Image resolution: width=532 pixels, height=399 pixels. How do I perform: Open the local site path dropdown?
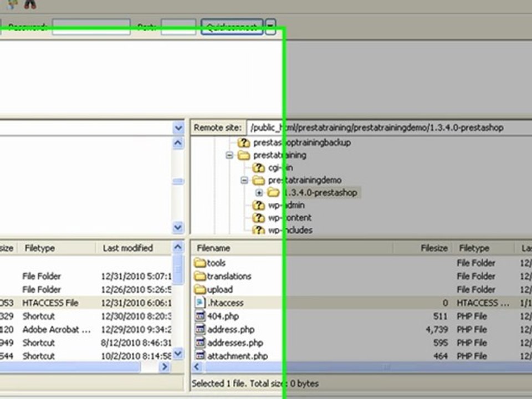[x=178, y=128]
